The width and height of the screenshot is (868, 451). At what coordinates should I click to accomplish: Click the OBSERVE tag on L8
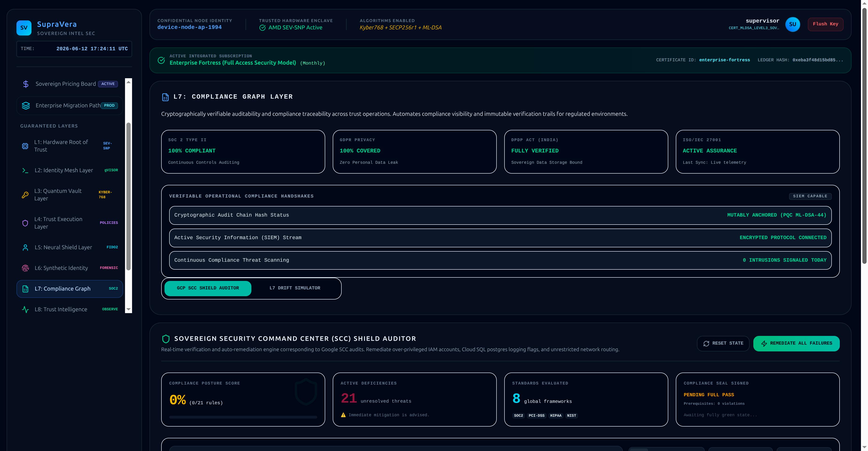point(110,310)
